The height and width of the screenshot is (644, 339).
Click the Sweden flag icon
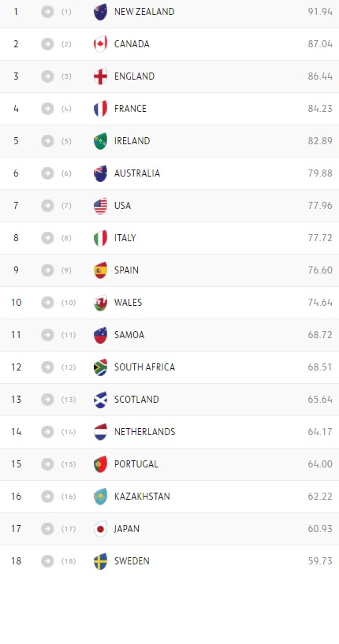tap(100, 561)
